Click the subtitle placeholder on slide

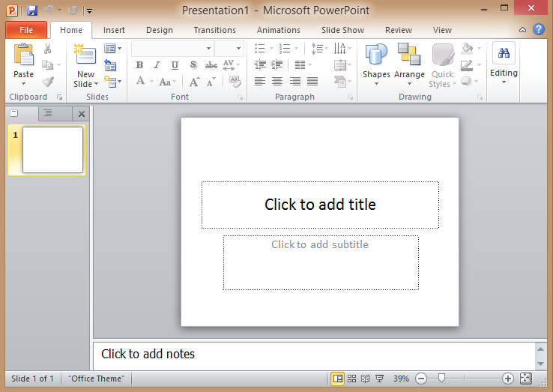(321, 262)
